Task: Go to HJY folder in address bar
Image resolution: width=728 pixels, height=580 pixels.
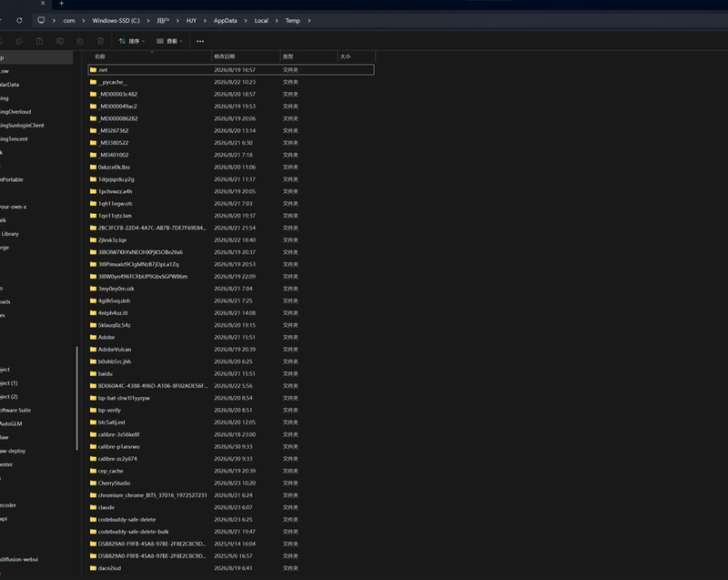Action: click(191, 20)
